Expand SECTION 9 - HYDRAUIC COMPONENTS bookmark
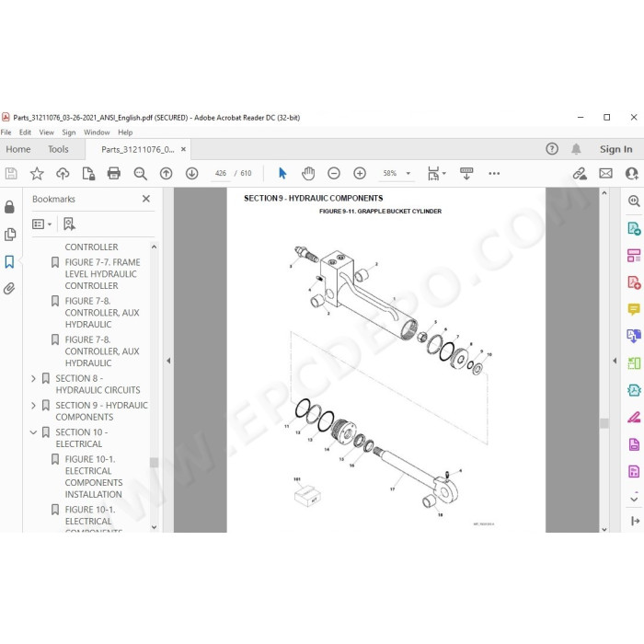The height and width of the screenshot is (644, 644). 34,406
